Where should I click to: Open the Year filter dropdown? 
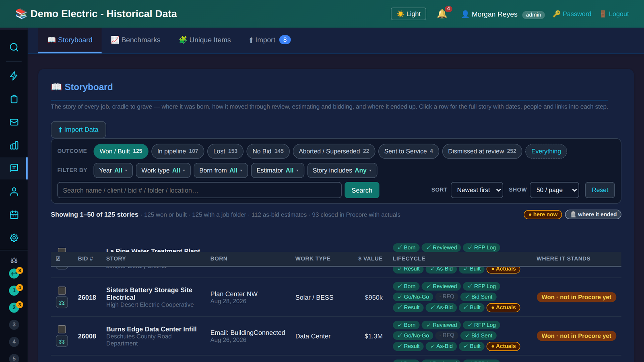pos(113,171)
